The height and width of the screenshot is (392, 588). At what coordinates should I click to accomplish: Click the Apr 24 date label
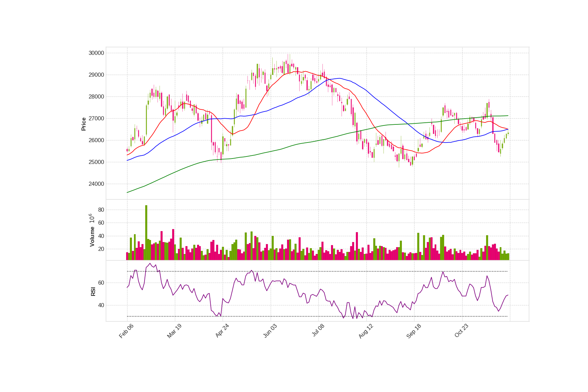click(222, 331)
